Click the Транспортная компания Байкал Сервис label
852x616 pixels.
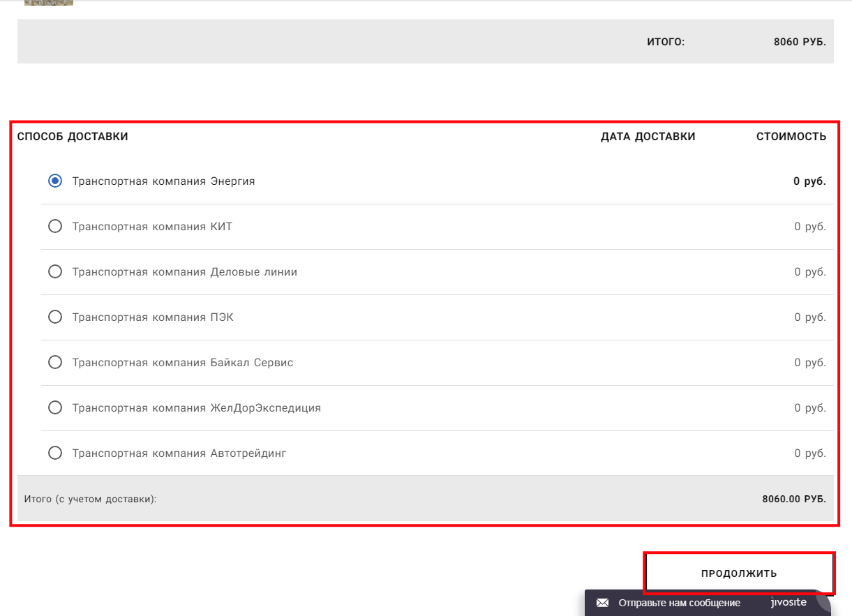click(x=183, y=363)
